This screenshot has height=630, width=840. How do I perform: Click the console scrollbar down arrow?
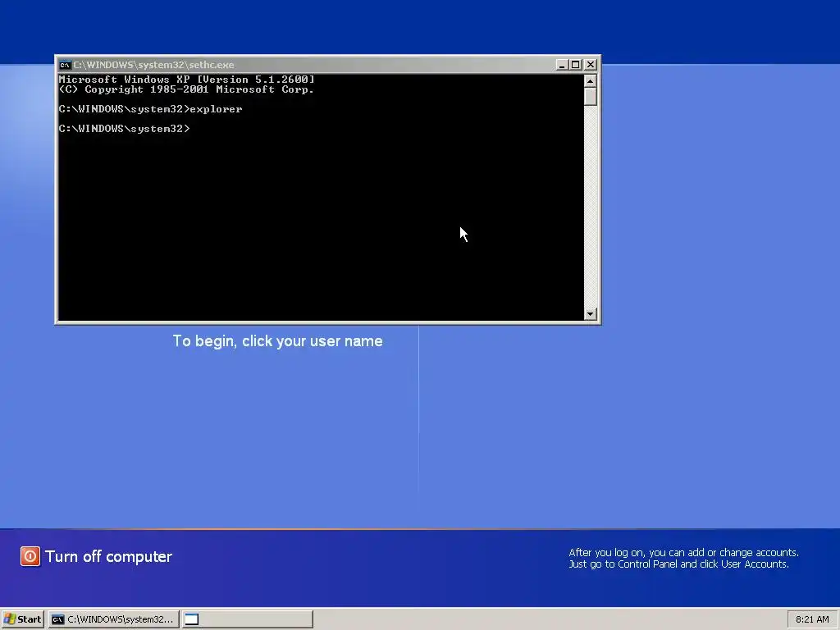591,314
